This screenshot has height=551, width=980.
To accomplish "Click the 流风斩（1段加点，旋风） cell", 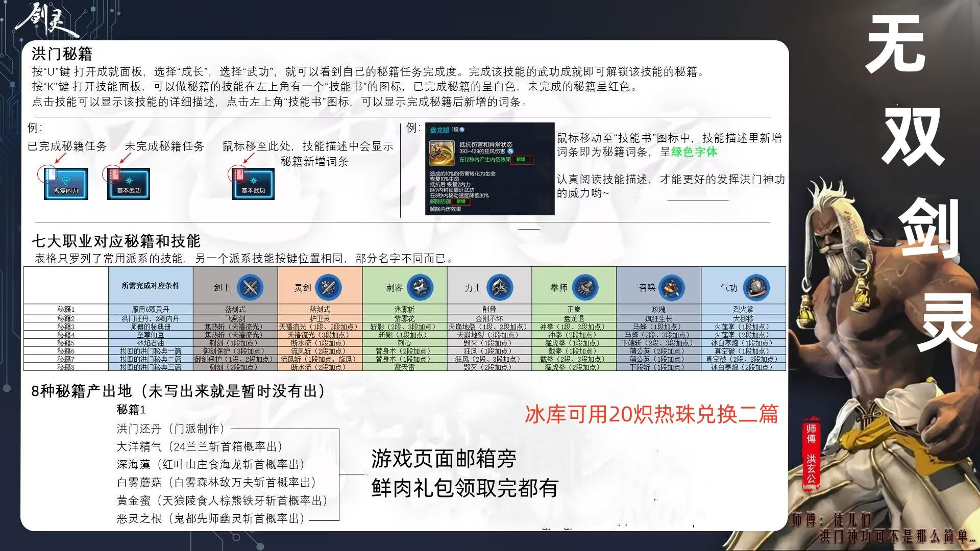I will (320, 359).
